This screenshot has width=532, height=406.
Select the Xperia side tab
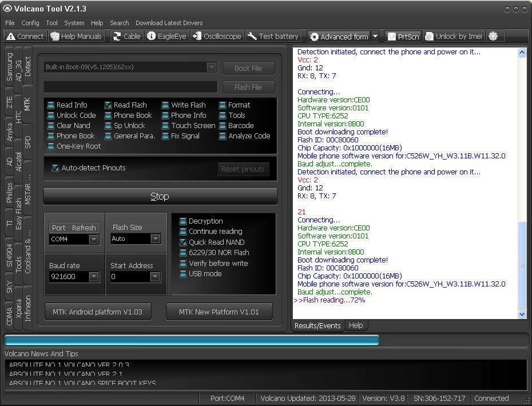[18, 309]
